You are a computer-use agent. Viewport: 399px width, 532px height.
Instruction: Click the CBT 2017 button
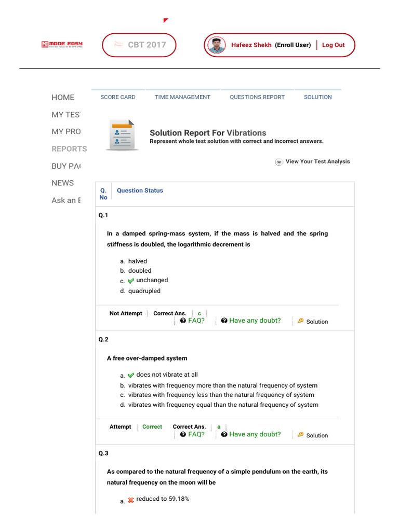(x=139, y=45)
